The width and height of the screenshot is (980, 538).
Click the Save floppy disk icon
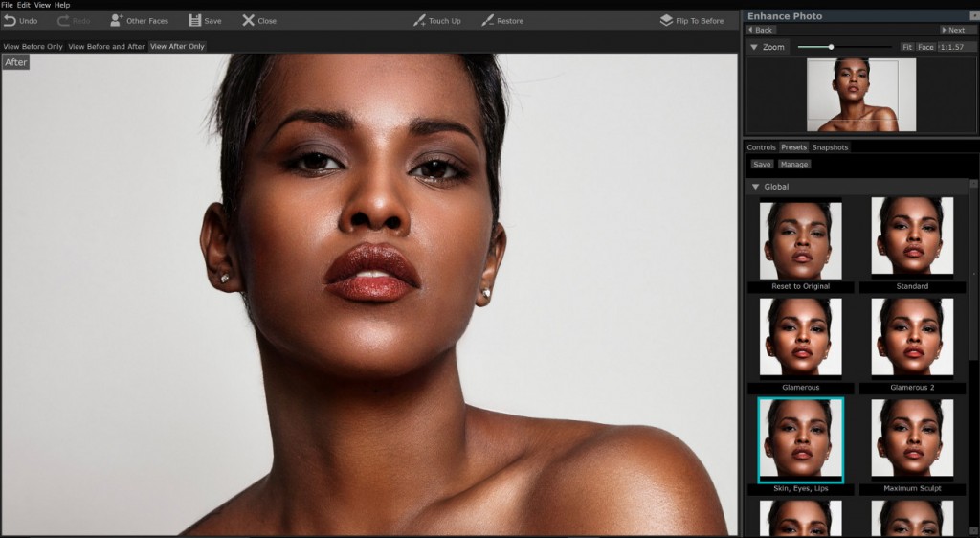(195, 21)
